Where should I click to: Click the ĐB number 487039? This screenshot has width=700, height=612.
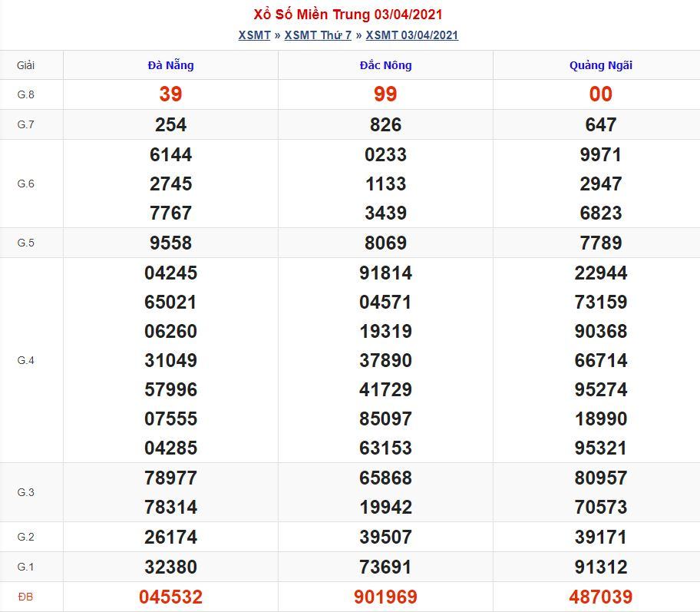click(x=601, y=597)
